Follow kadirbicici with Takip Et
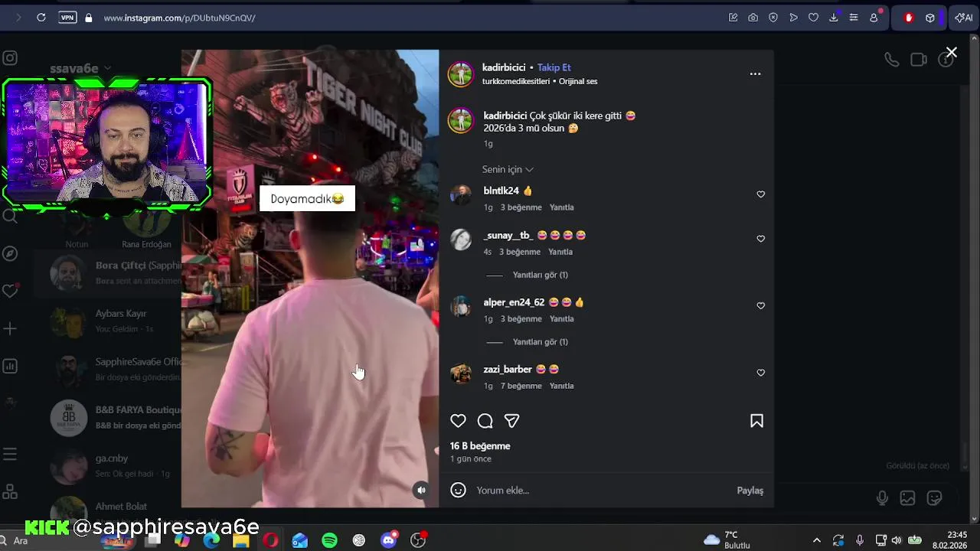The height and width of the screenshot is (551, 980). [554, 67]
